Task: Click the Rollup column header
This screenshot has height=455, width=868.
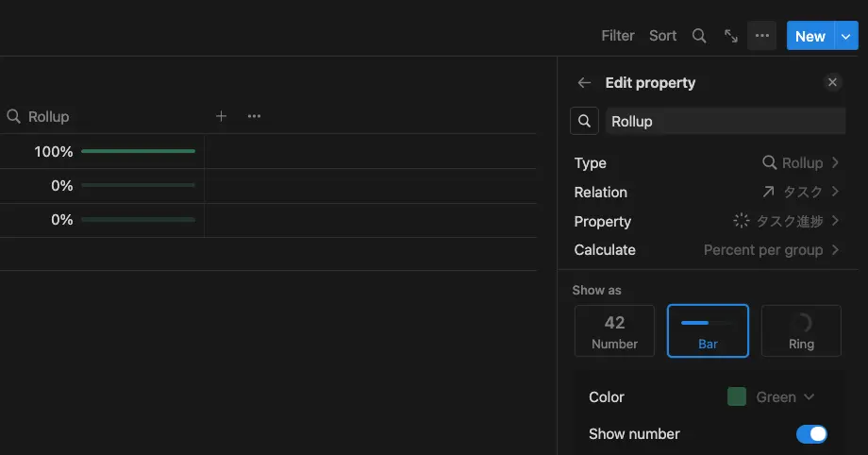Action: tap(49, 117)
